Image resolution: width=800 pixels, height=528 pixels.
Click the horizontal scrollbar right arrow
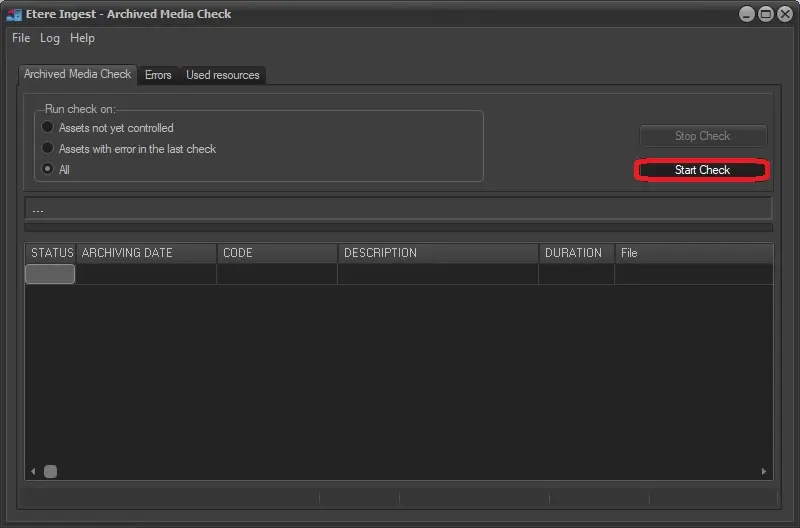point(765,471)
